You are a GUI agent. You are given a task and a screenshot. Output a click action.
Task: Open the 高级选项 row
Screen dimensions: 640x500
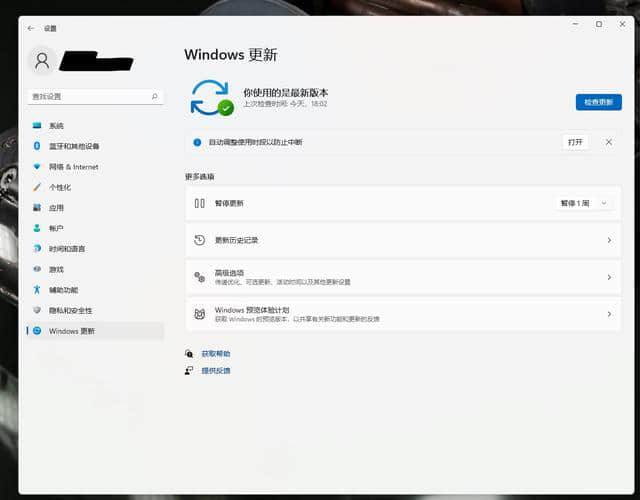click(x=403, y=277)
